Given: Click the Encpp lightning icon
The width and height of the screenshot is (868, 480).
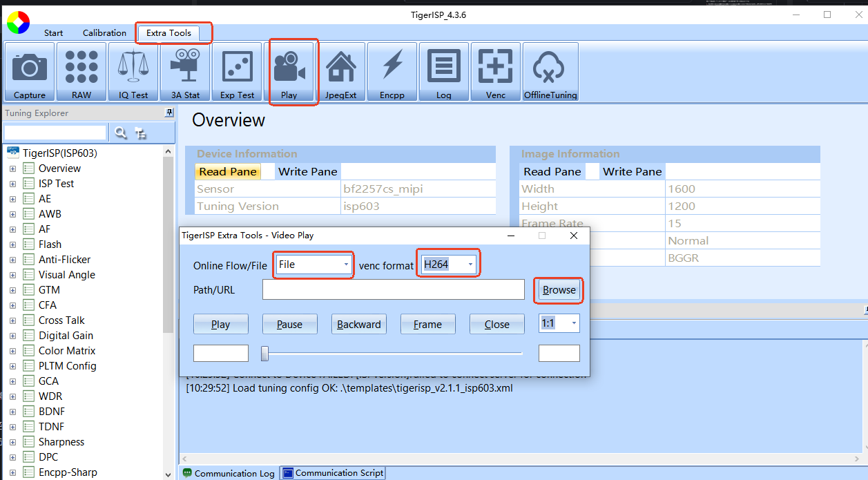Looking at the screenshot, I should [x=392, y=72].
